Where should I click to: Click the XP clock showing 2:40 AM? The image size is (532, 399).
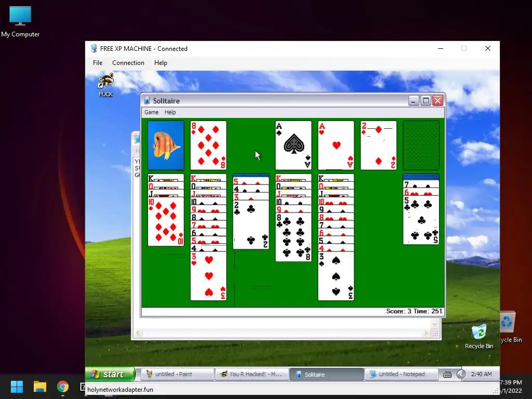(x=481, y=374)
